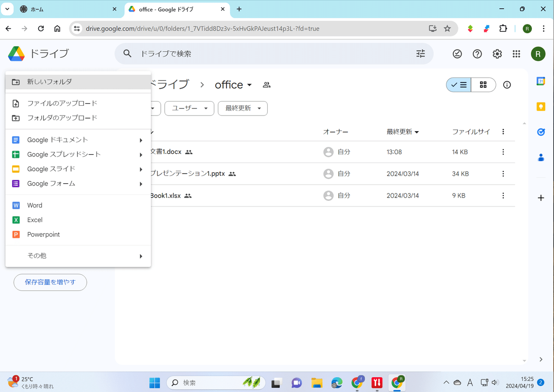Show hidden system tray icons

click(x=446, y=382)
